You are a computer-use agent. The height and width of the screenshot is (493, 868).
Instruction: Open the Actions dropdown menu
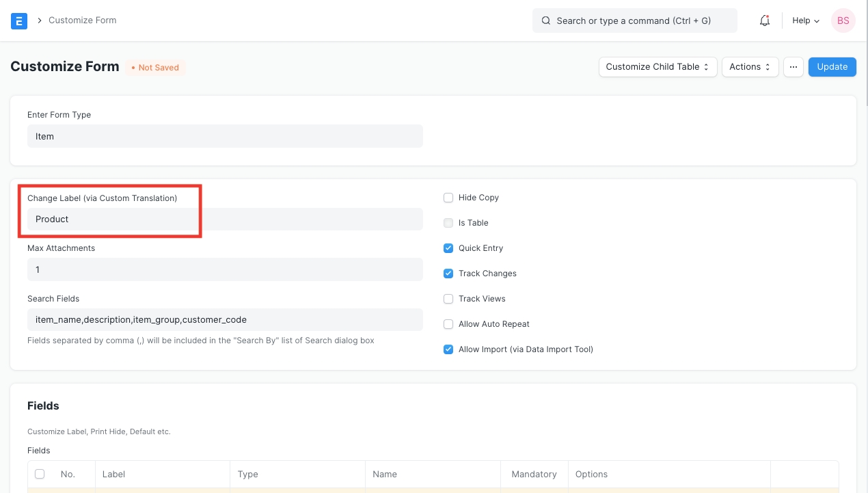[x=750, y=67]
